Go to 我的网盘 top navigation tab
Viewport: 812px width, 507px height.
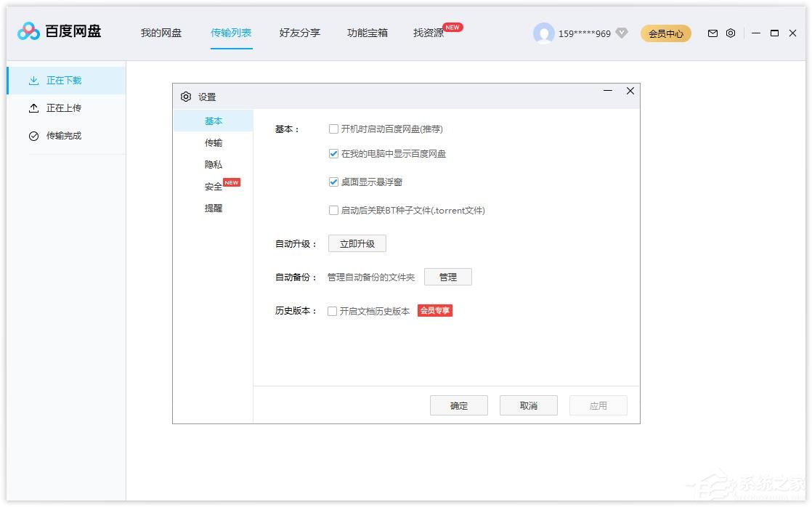click(x=161, y=33)
